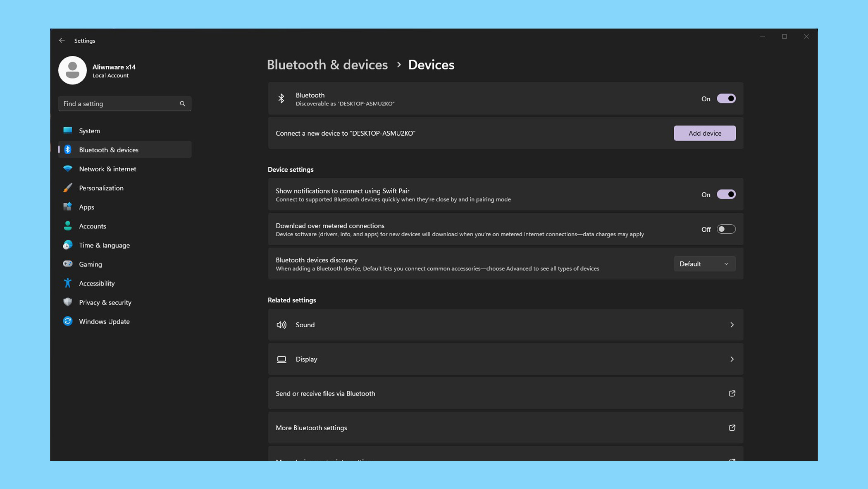Image resolution: width=868 pixels, height=489 pixels.
Task: Click the Sound speaker icon
Action: tap(281, 325)
